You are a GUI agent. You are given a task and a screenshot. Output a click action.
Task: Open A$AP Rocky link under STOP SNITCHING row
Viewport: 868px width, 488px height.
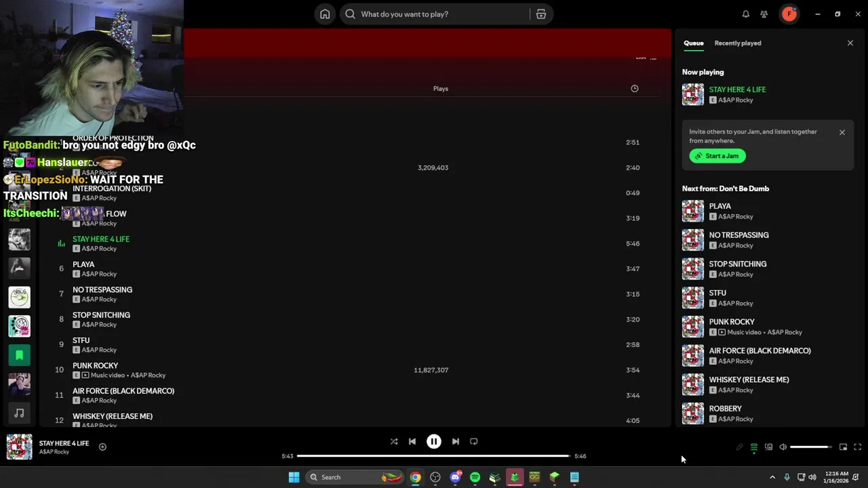[x=99, y=325]
